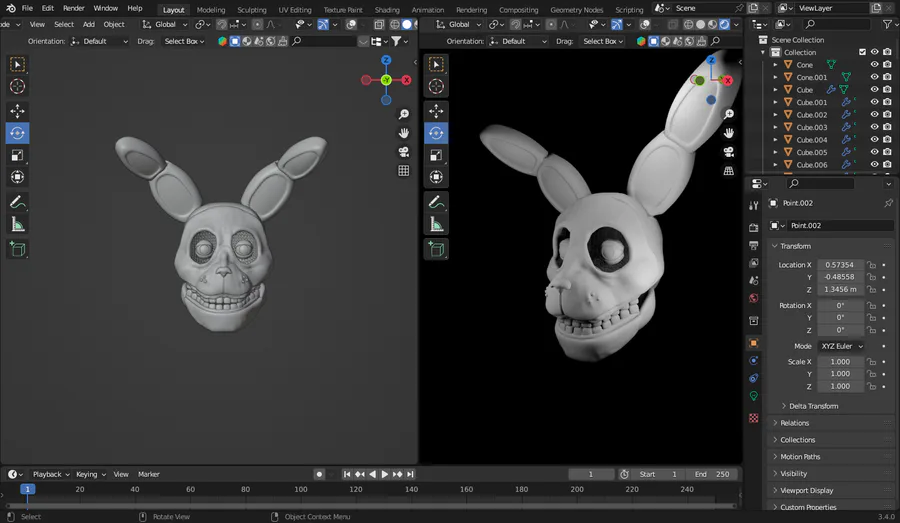Select the Select Box tool in right viewport
This screenshot has height=523, width=900.
[x=436, y=64]
